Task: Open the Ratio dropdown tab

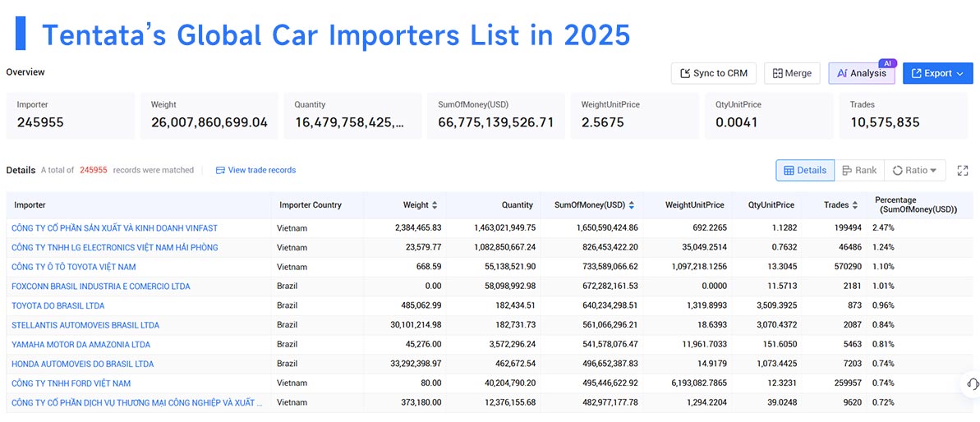Action: tap(914, 171)
